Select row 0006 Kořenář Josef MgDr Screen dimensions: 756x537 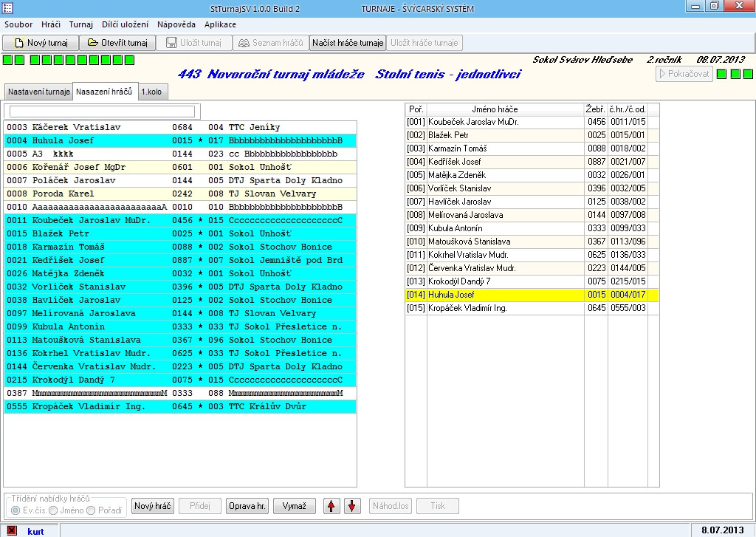pyautogui.click(x=180, y=167)
